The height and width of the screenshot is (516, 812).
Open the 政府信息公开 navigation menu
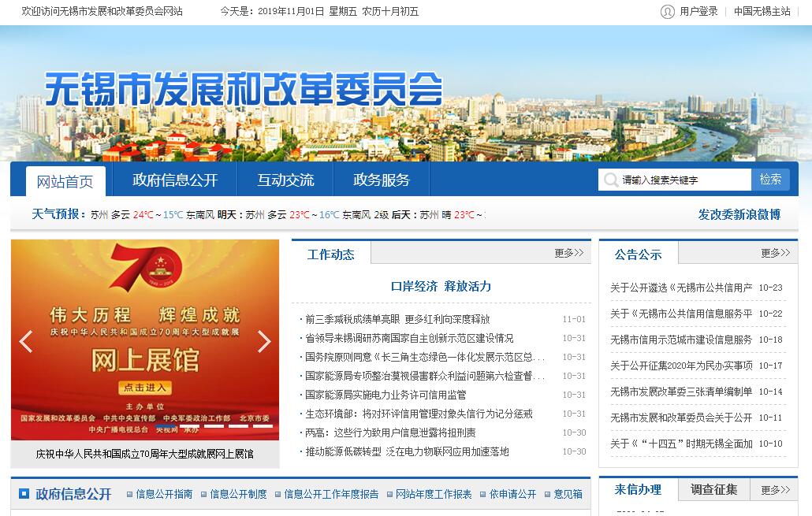175,180
